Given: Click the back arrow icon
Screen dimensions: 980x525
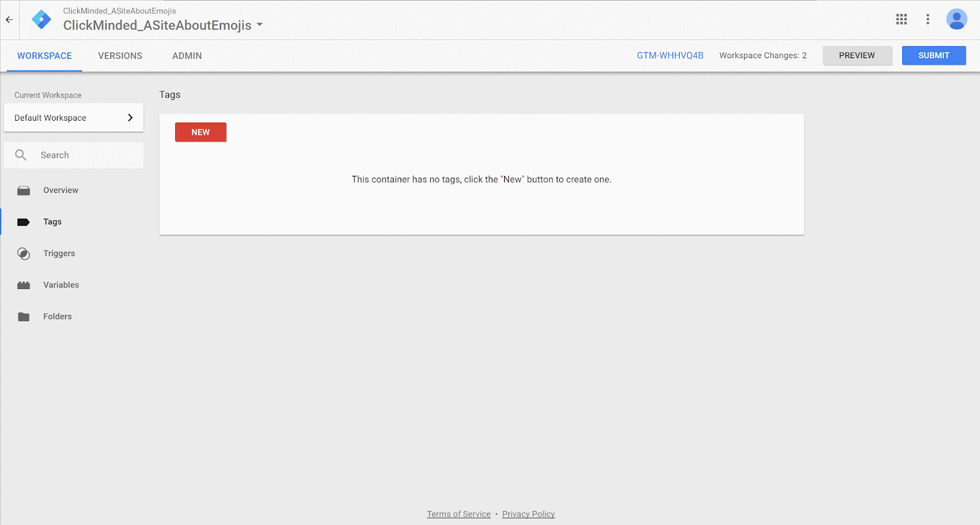Looking at the screenshot, I should [9, 20].
